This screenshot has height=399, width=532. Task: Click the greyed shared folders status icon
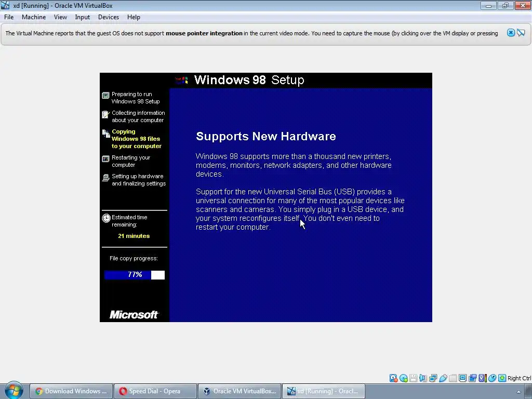click(x=453, y=378)
